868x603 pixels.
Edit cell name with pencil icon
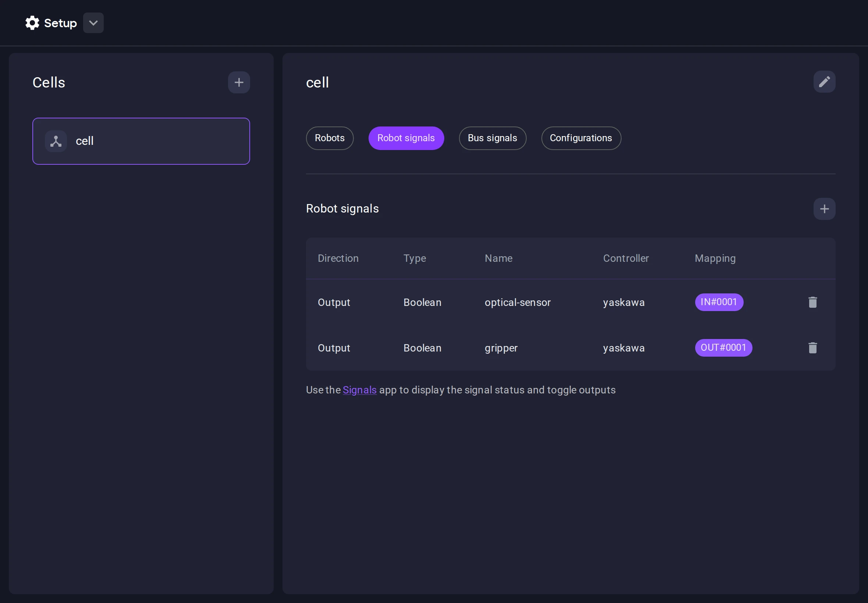click(824, 82)
